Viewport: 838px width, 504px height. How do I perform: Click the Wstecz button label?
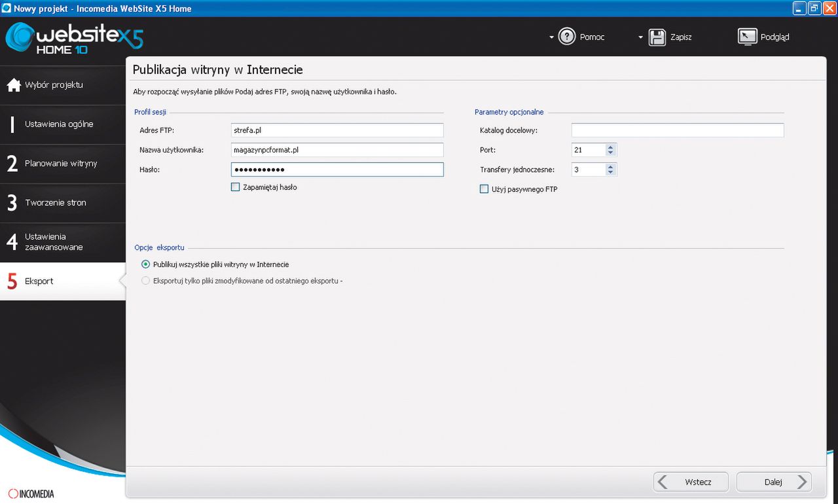(698, 482)
